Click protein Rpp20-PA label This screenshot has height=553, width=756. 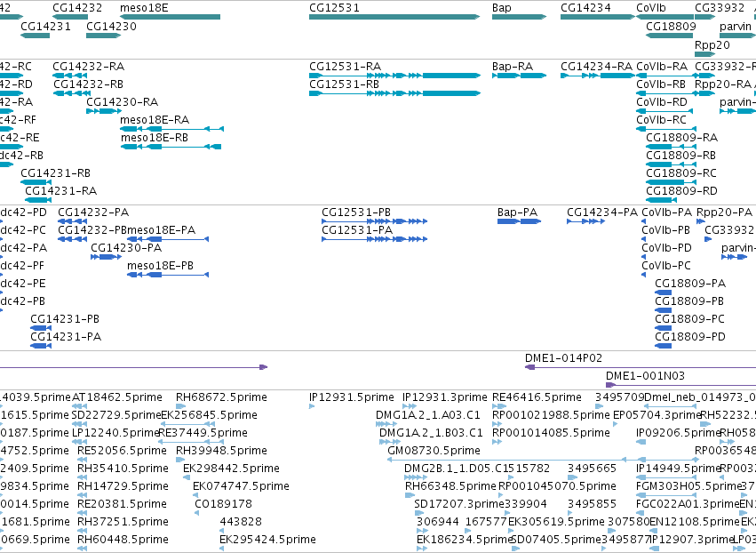coord(725,212)
